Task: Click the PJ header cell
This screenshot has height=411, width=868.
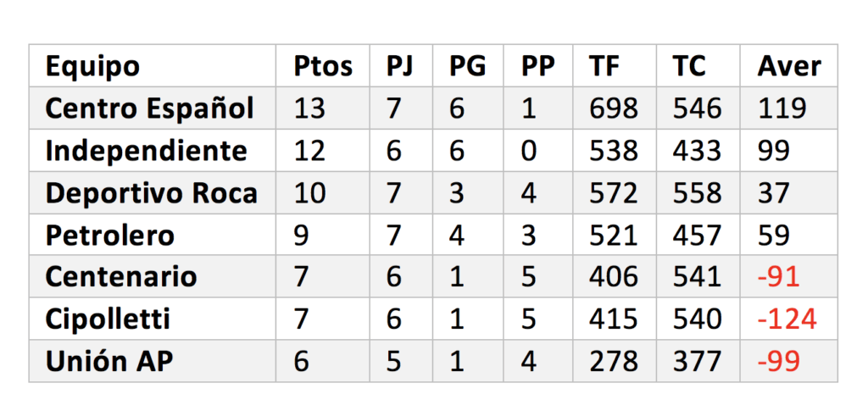Action: pyautogui.click(x=399, y=66)
